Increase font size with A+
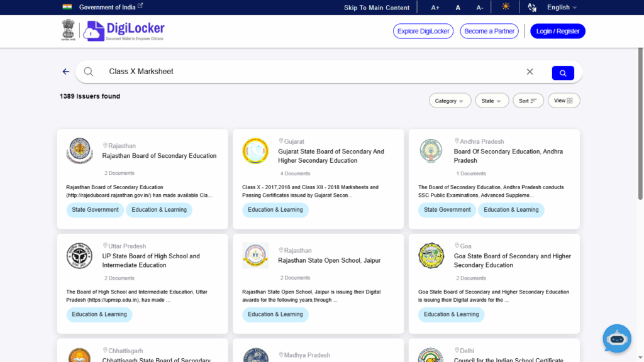 click(x=435, y=8)
